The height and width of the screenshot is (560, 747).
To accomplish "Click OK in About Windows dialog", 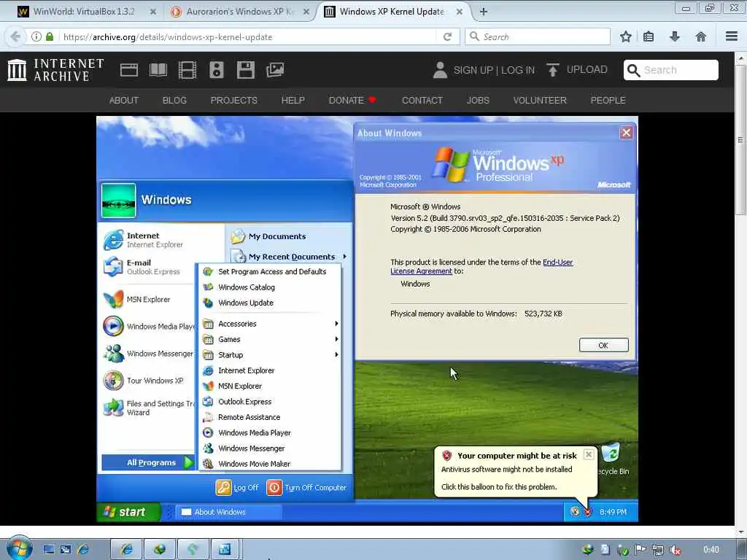I will pyautogui.click(x=603, y=345).
